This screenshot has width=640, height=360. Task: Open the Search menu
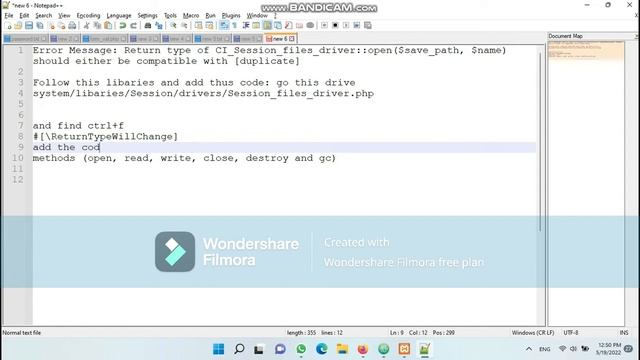click(x=43, y=16)
